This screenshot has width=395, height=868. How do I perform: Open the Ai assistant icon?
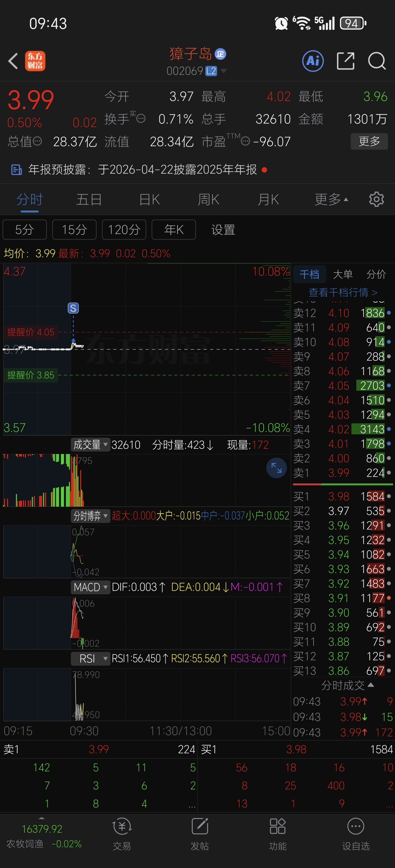[x=313, y=61]
